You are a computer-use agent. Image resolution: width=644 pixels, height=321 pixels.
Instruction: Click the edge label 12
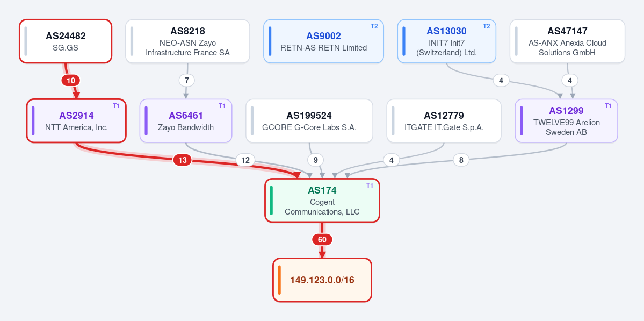245,160
